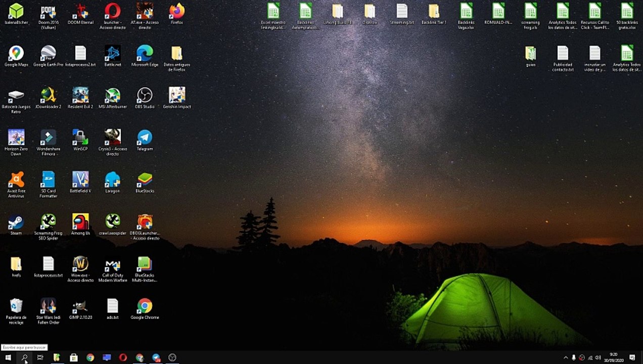Viewport: 643px width, 364px height.
Task: Select the Google Earth Pro shortcut
Action: click(48, 56)
